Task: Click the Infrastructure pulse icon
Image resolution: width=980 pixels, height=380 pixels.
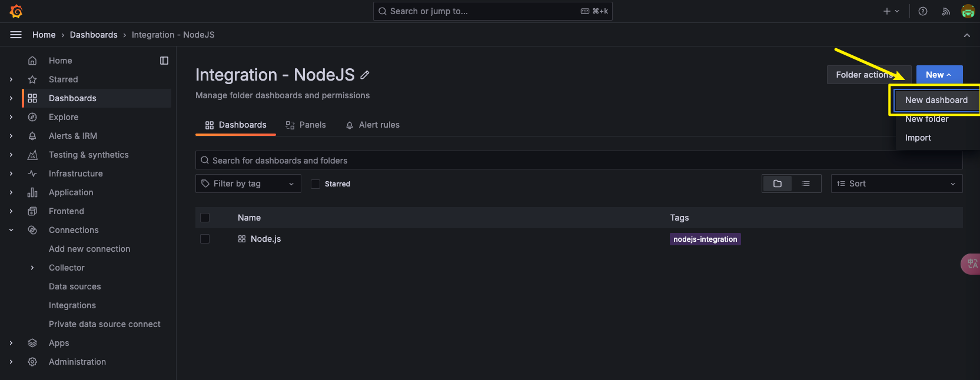Action: (32, 174)
